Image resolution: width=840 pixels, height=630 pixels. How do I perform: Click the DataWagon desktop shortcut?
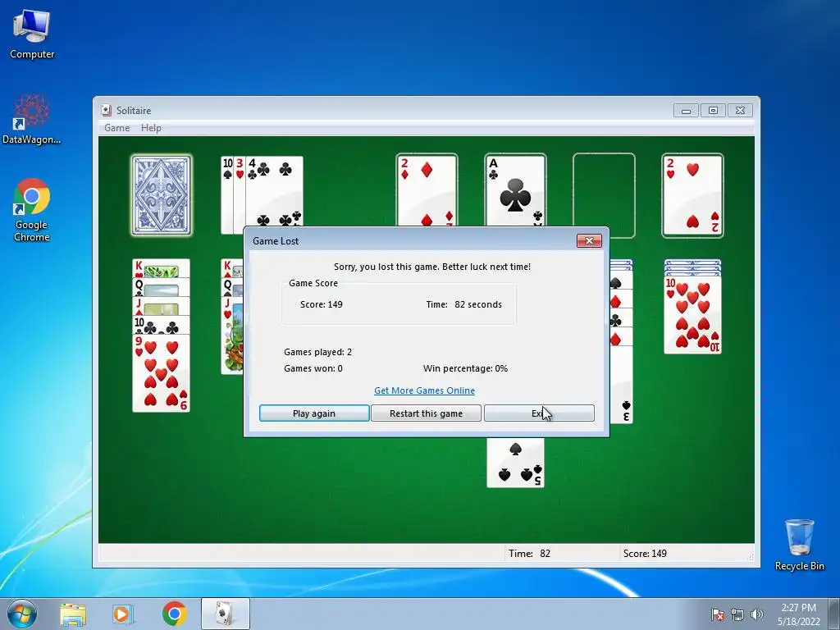32,119
